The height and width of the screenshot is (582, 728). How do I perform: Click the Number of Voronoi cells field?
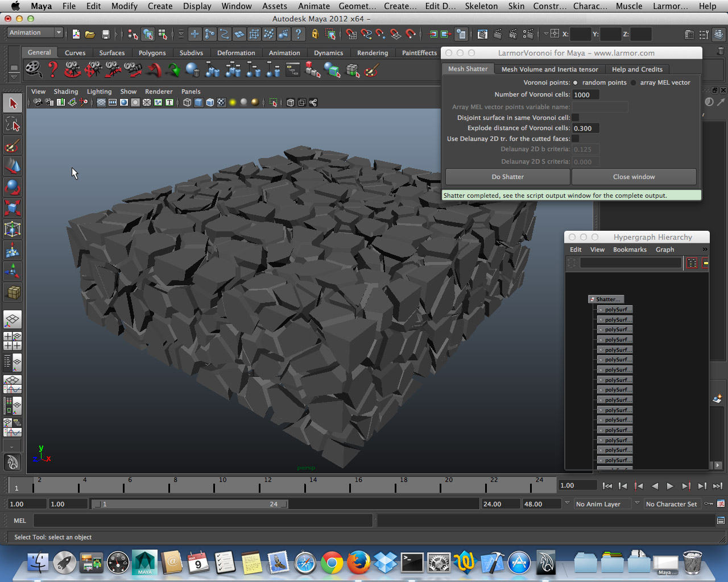[x=585, y=95]
